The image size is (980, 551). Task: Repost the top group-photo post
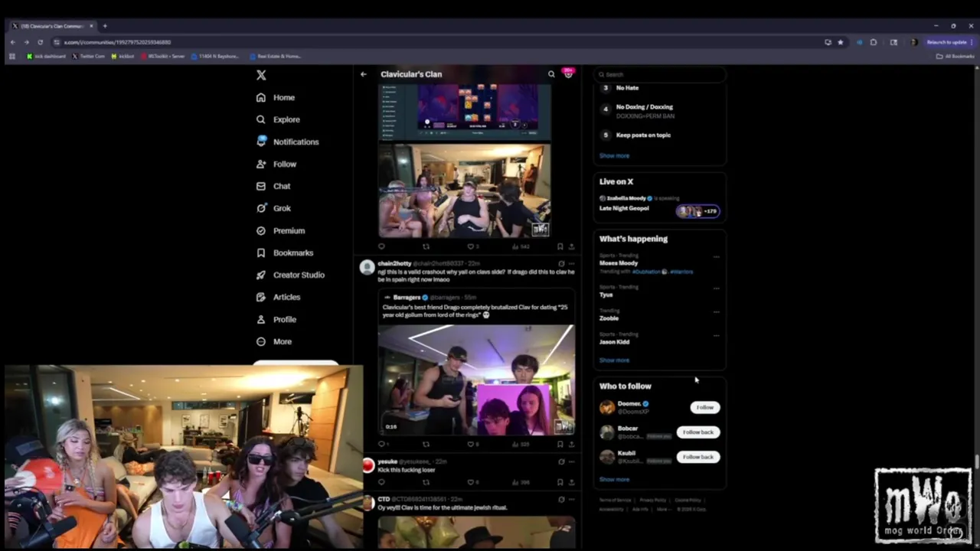point(426,246)
